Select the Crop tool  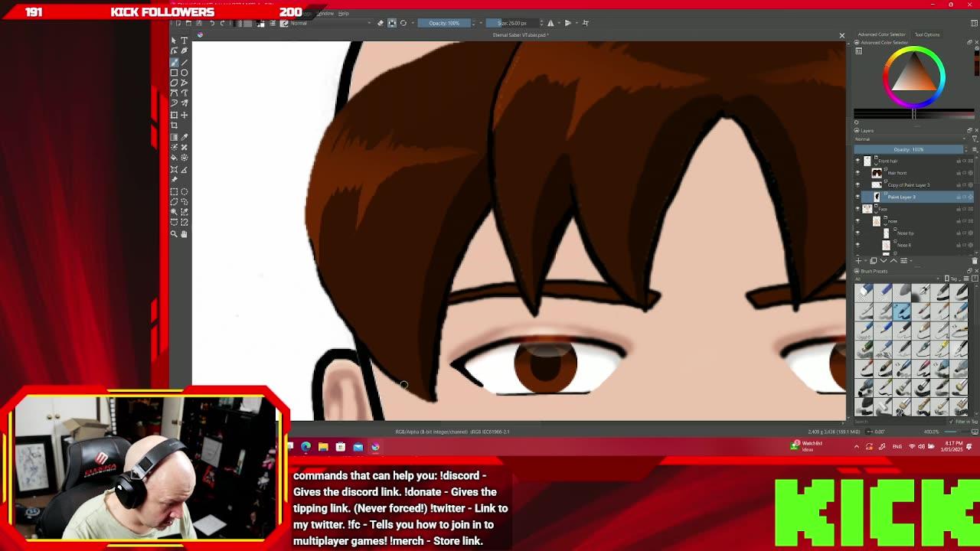tap(174, 125)
